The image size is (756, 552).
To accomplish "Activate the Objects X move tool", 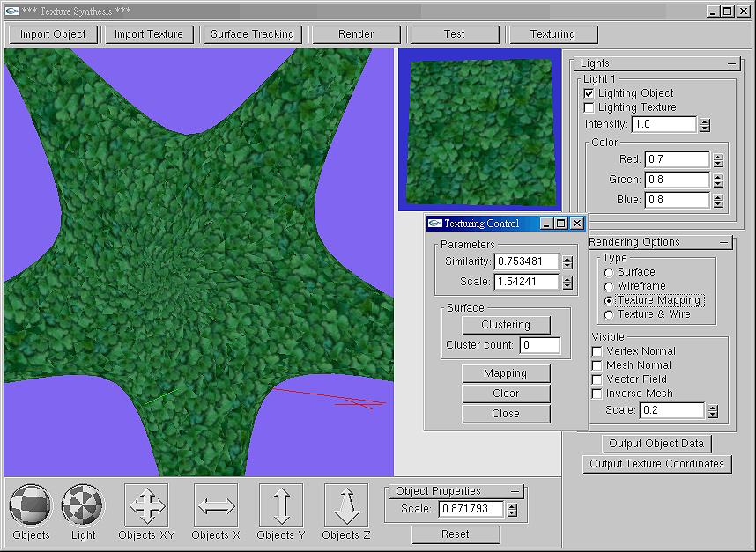I will 216,505.
